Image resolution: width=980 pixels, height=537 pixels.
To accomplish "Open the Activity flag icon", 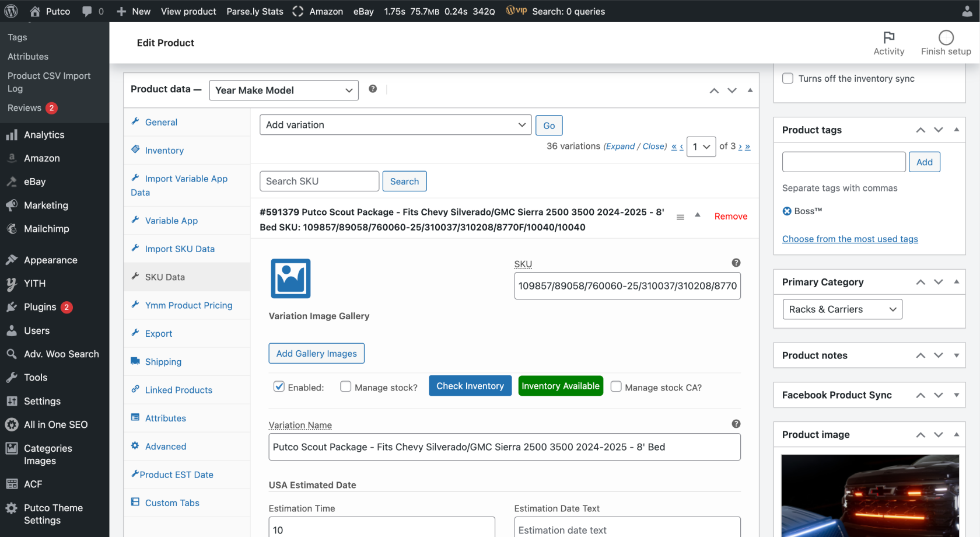I will [888, 38].
